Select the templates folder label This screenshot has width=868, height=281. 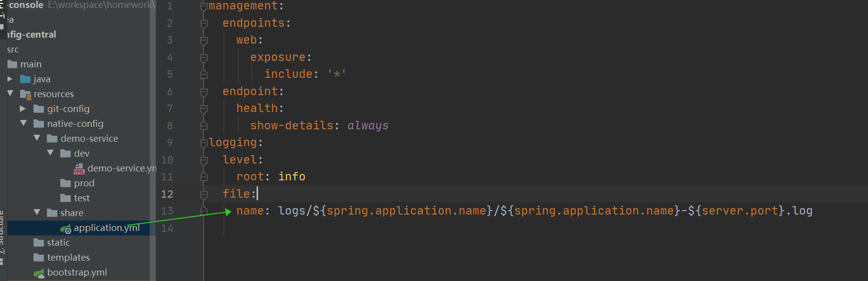tap(68, 258)
